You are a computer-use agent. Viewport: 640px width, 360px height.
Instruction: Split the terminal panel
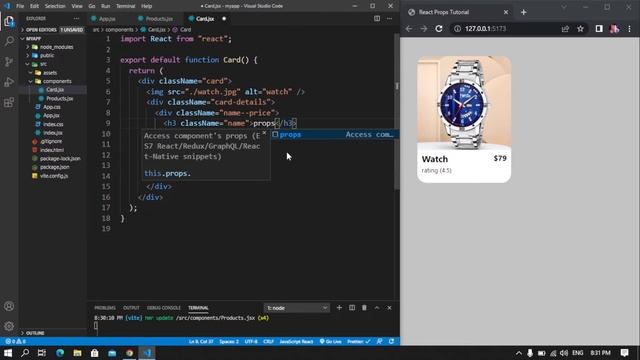click(x=352, y=307)
